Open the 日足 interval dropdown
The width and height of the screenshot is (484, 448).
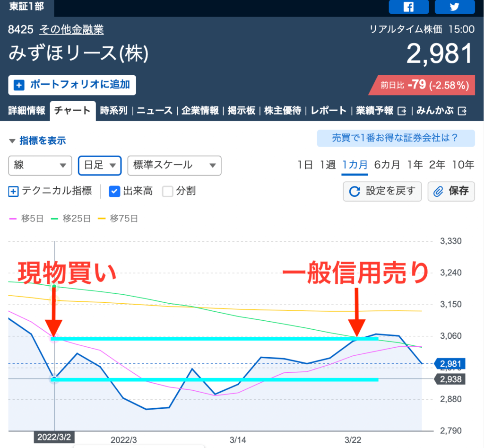pos(100,166)
